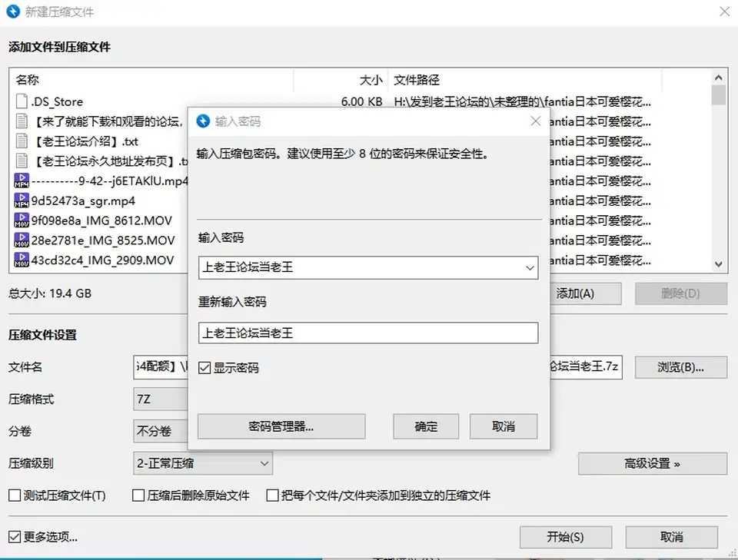Click the 6.00 KB size cell

(361, 101)
